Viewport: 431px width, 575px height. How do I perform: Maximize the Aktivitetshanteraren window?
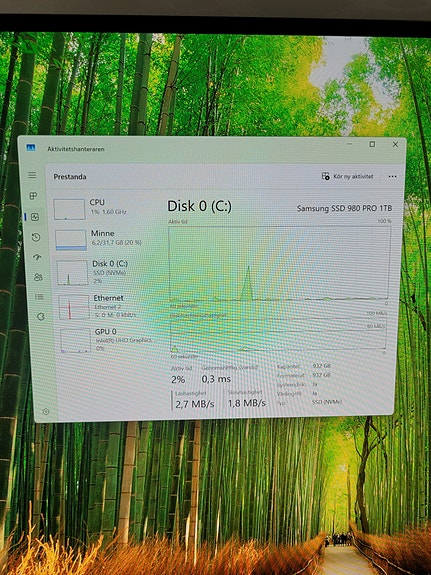pyautogui.click(x=372, y=144)
